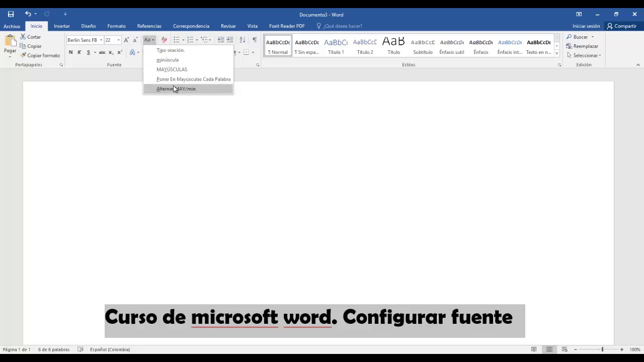Apply the Normal style
Screen dimensions: 644x362
[278, 46]
